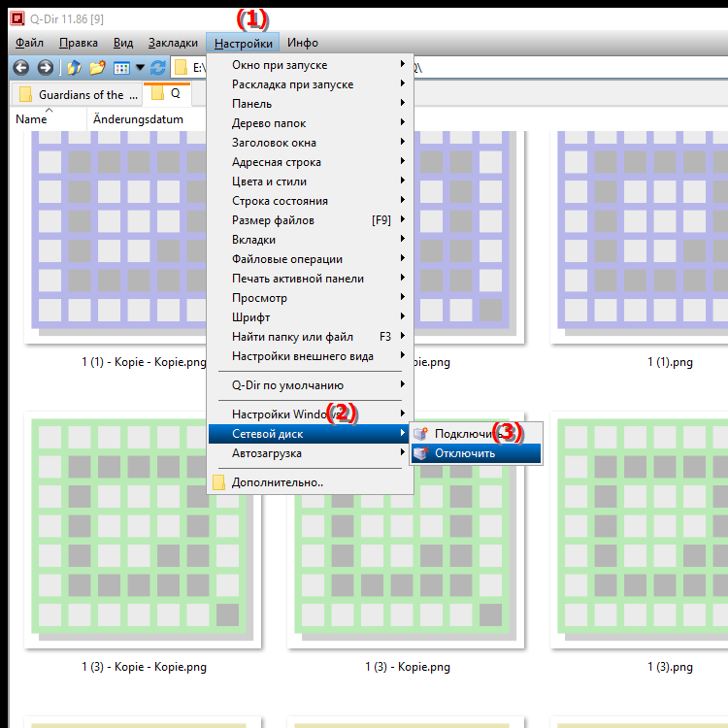
Task: Click file name 1 (3).png
Action: (670, 667)
